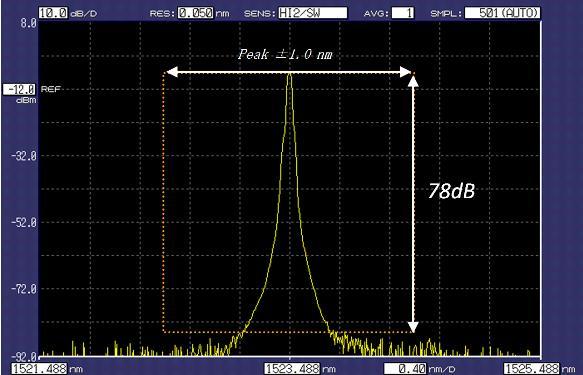Click the SMPL: label

point(446,14)
